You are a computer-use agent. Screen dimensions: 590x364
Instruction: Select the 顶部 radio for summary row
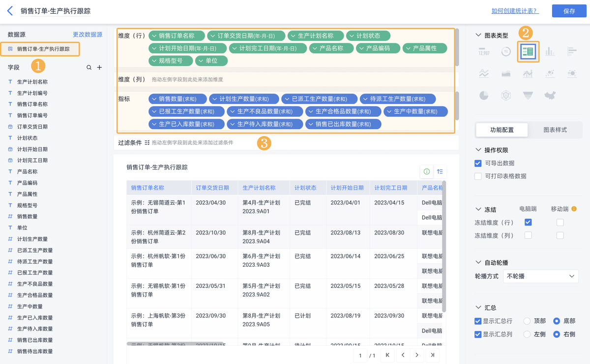tap(527, 321)
